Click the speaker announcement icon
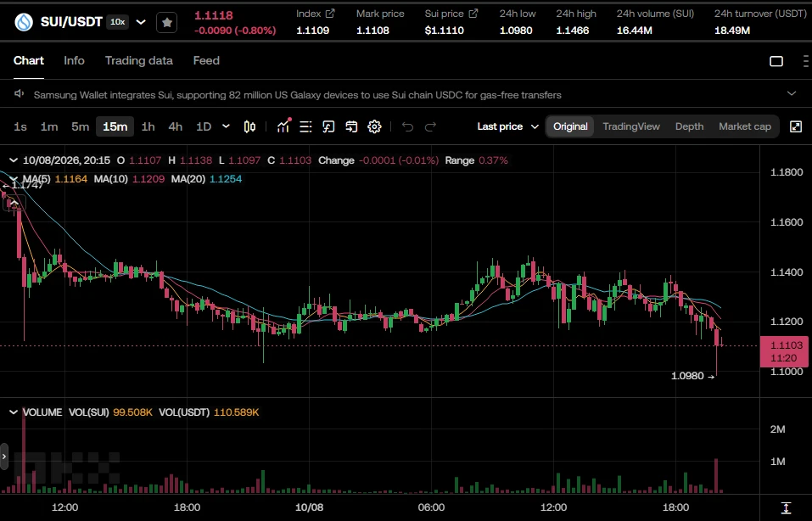 coord(20,93)
